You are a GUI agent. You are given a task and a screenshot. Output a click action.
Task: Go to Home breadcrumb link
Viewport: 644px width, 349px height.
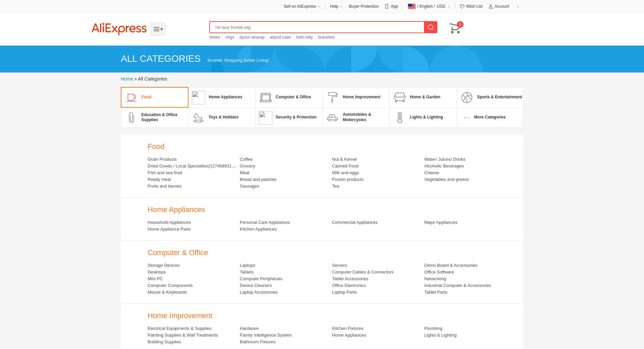[x=127, y=79]
